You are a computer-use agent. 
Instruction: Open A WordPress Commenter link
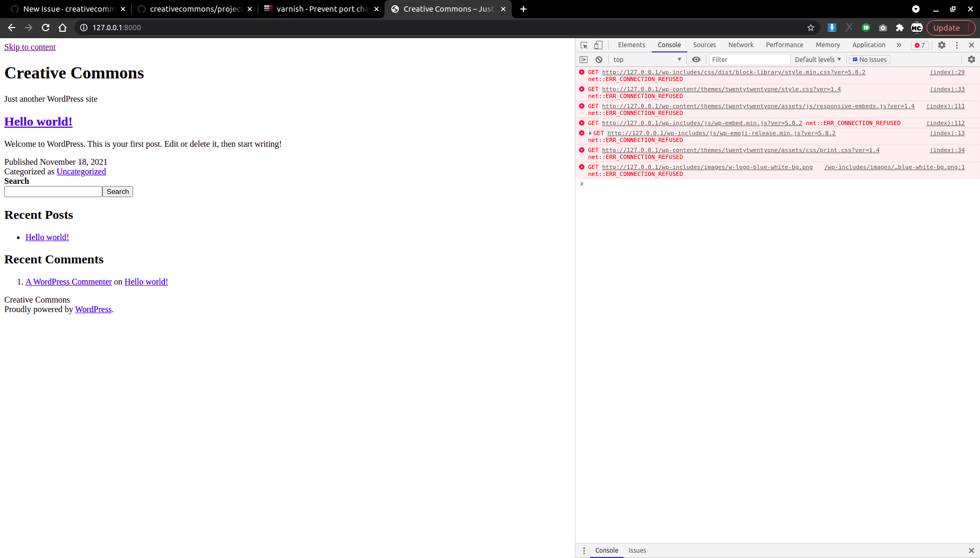point(68,282)
